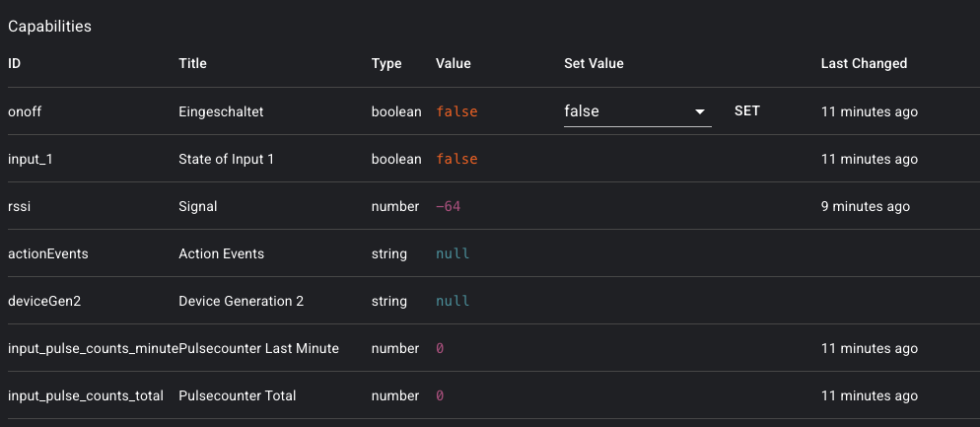This screenshot has width=980, height=427.
Task: Select the input_pulse_counts_total ID cell
Action: [x=86, y=395]
